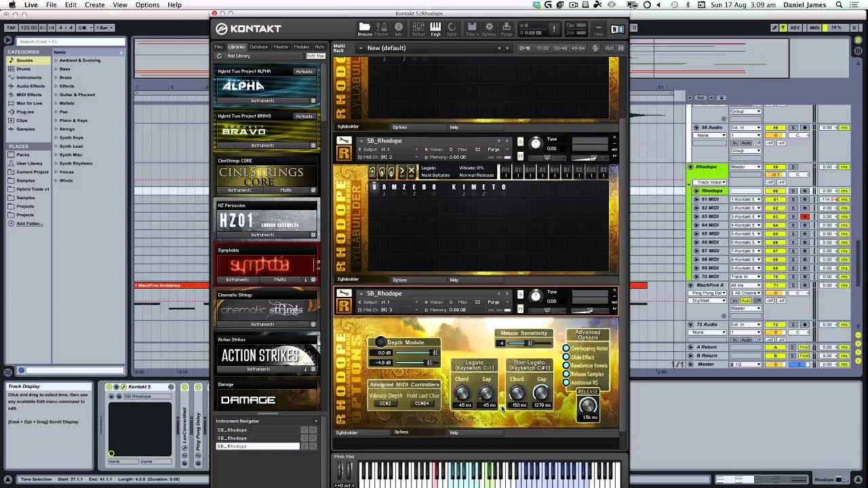Toggle the Keyb on-screen keyboard

(x=435, y=29)
